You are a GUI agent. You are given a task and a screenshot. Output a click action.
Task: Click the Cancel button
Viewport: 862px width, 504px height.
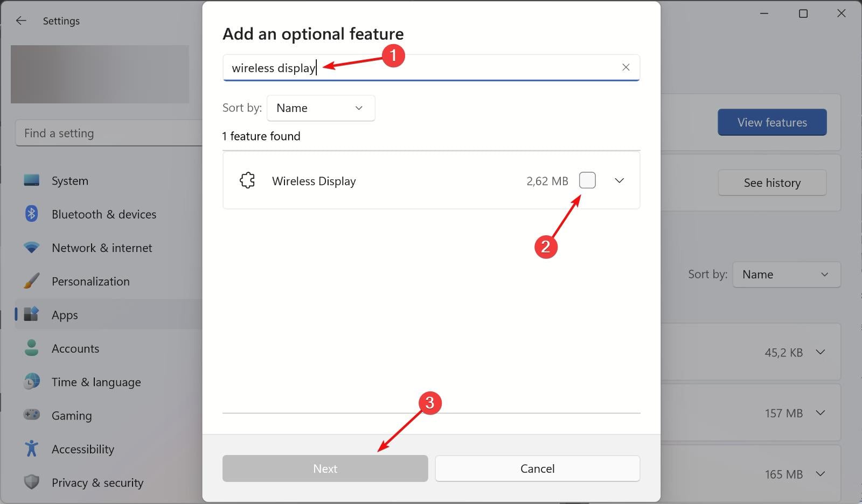coord(537,468)
